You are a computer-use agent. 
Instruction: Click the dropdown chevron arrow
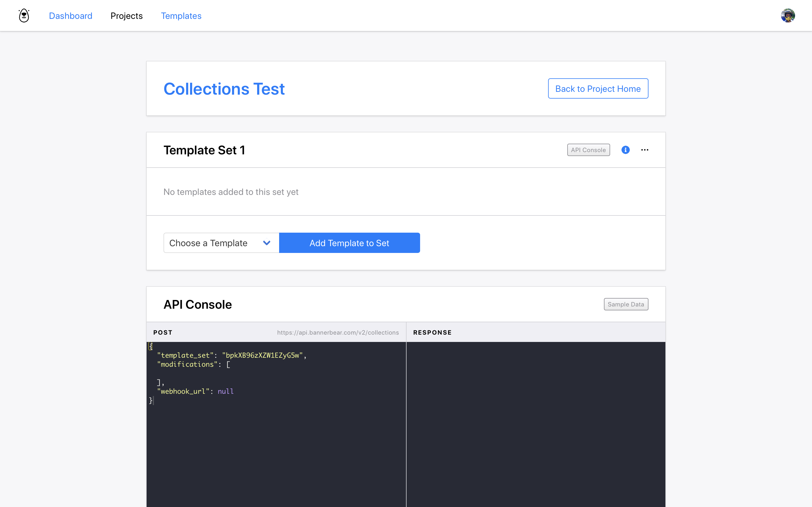tap(267, 243)
